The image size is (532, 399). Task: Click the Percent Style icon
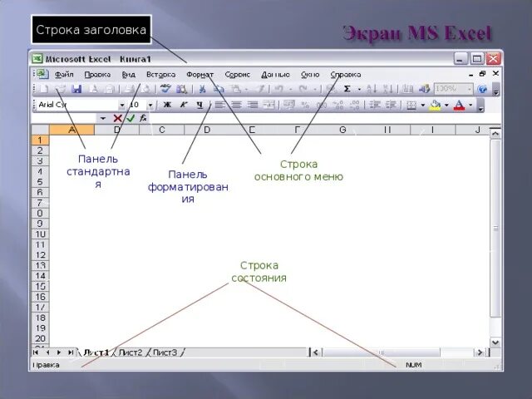(x=305, y=106)
